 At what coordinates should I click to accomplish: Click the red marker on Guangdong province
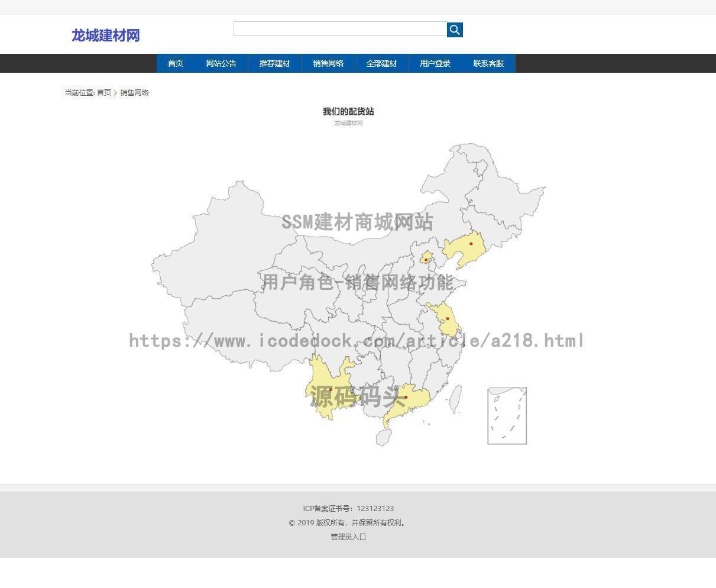(406, 398)
